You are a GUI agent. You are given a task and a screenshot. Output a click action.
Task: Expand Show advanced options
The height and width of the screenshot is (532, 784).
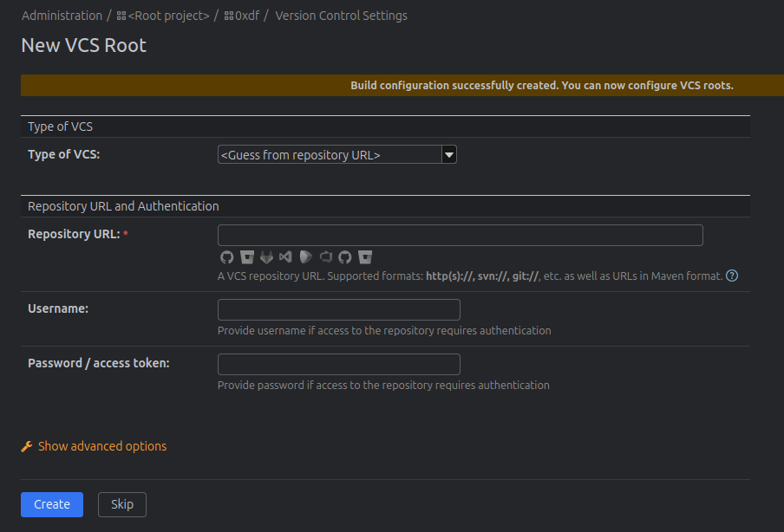pos(101,446)
